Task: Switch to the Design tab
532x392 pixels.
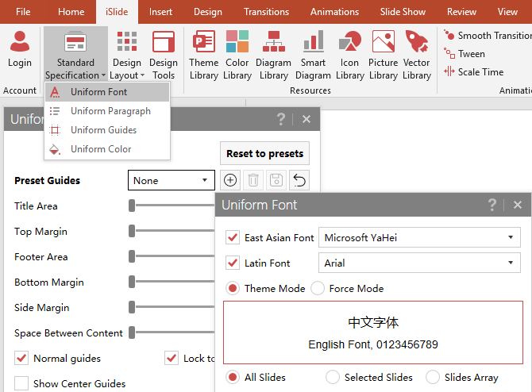Action: 208,12
